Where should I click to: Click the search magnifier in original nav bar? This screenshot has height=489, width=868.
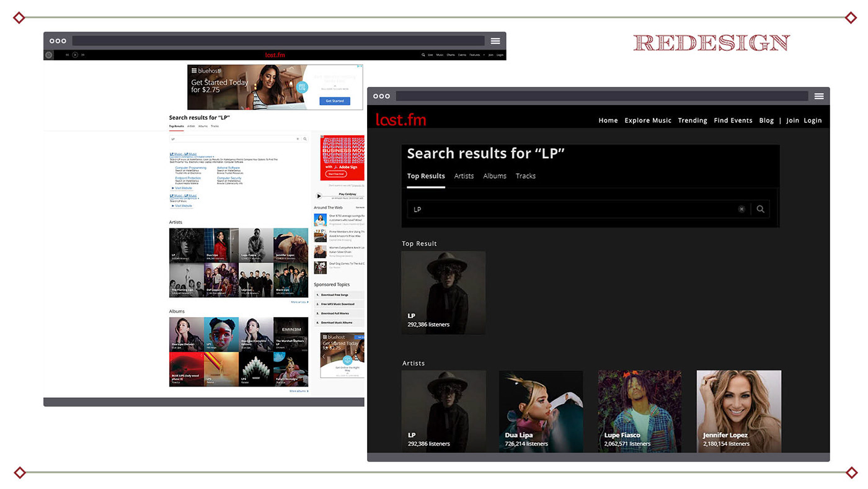point(423,55)
